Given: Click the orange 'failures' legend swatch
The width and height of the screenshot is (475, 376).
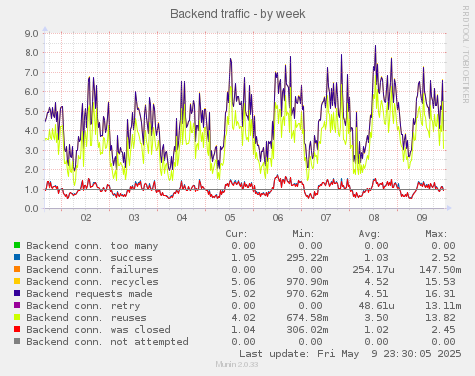Looking at the screenshot, I should (17, 269).
